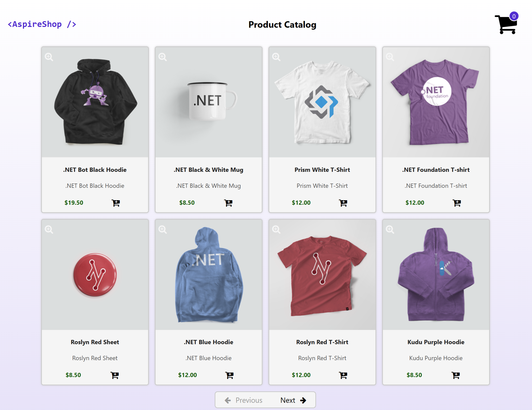The height and width of the screenshot is (410, 532).
Task: Click add to cart for .NET Foundation T-shirt
Action: pyautogui.click(x=457, y=203)
